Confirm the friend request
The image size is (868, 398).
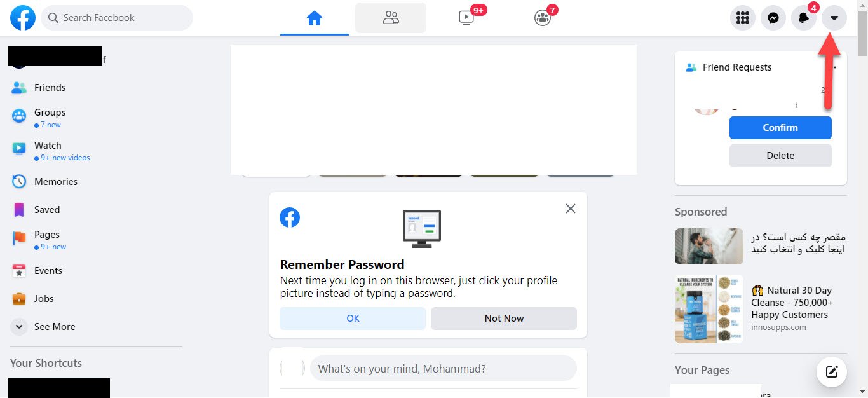pyautogui.click(x=780, y=128)
